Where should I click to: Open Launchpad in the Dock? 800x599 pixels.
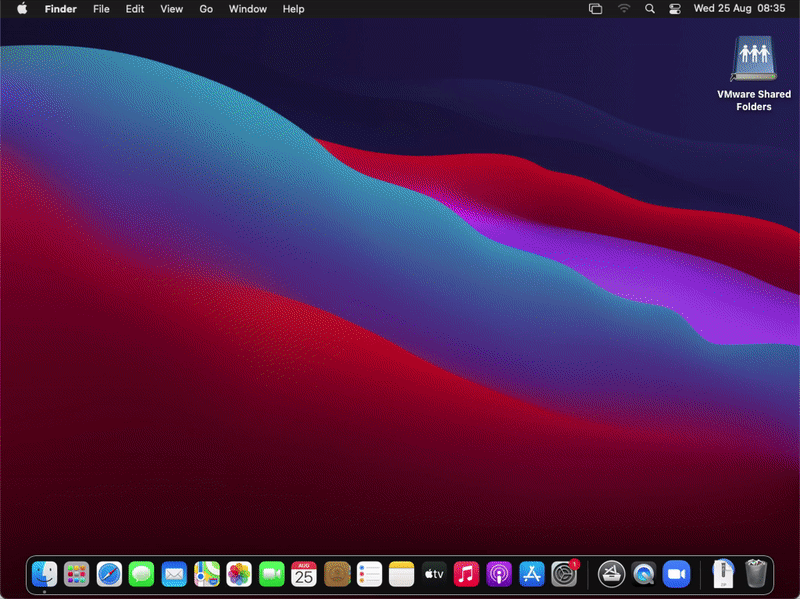77,574
